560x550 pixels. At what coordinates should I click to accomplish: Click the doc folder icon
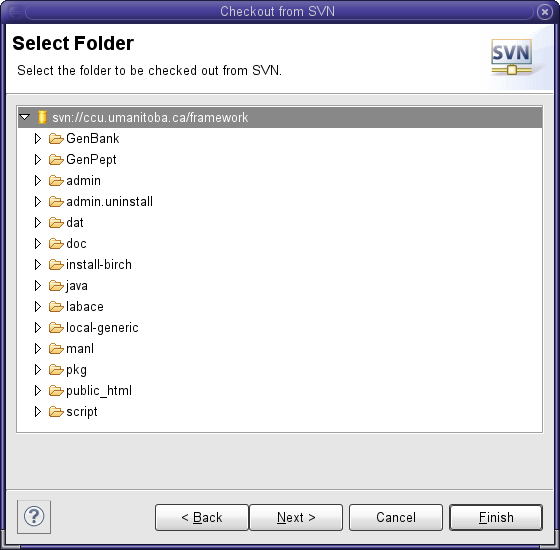[56, 244]
